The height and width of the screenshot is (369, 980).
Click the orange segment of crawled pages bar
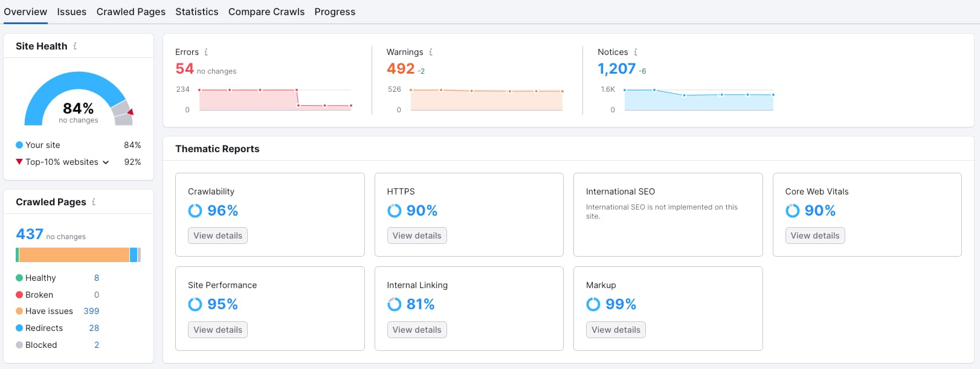tap(74, 255)
